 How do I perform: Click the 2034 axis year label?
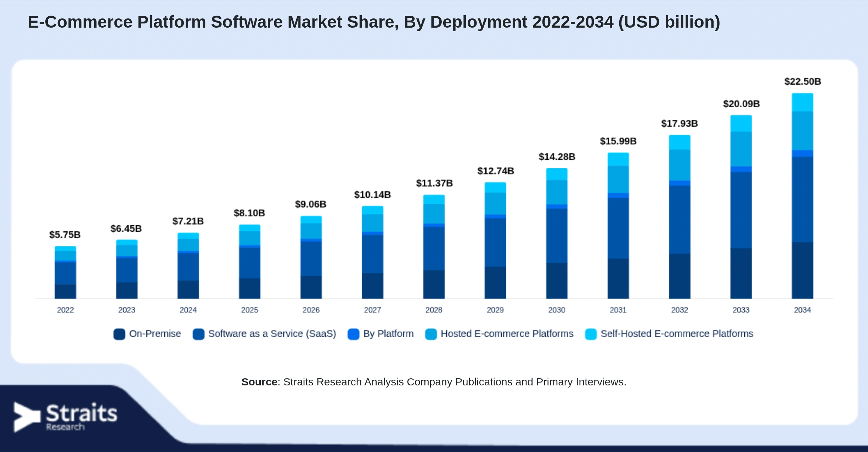click(x=802, y=310)
